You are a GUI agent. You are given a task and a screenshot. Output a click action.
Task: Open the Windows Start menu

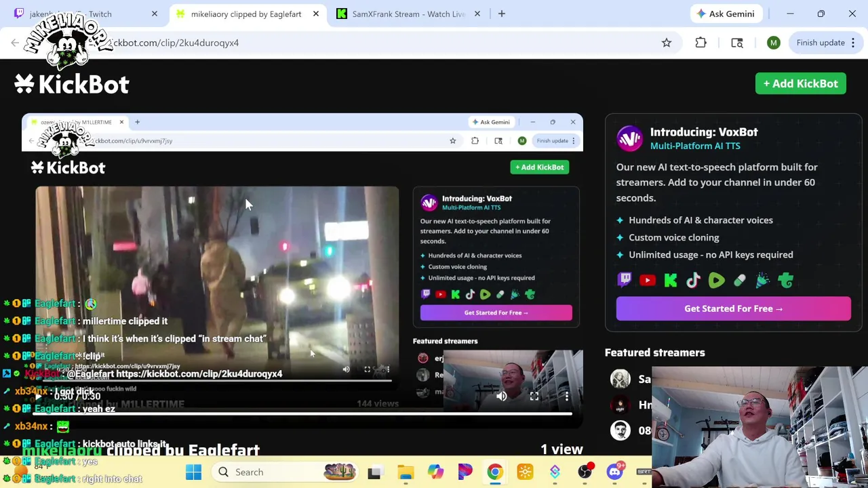193,472
